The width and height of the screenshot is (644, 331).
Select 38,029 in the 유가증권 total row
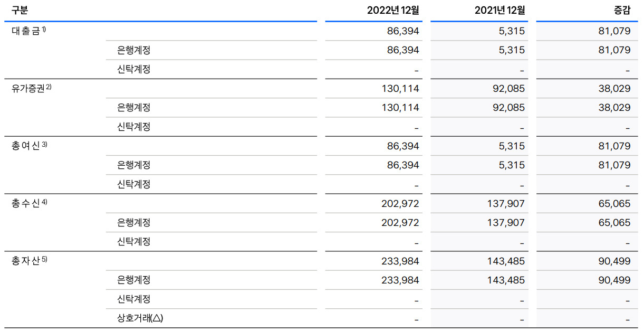[614, 89]
